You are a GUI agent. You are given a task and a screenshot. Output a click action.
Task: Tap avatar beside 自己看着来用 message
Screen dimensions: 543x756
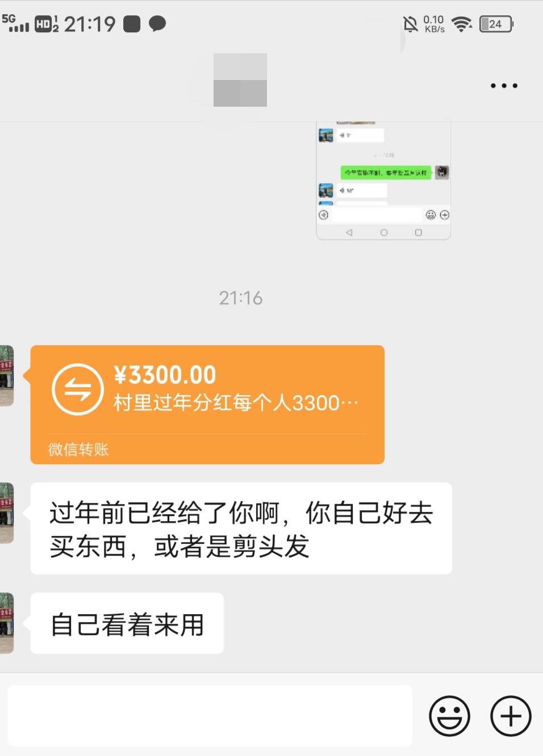coord(7,623)
